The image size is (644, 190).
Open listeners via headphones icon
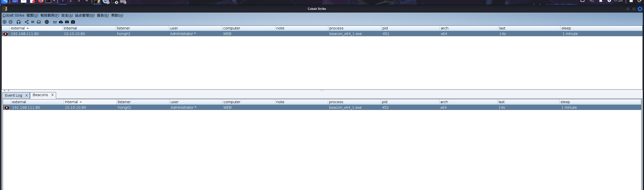(x=19, y=22)
